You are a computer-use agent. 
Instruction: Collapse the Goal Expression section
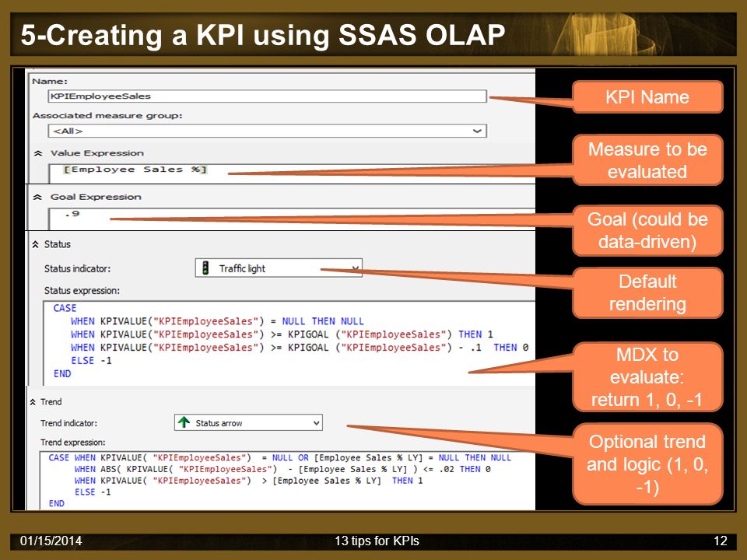tap(37, 197)
